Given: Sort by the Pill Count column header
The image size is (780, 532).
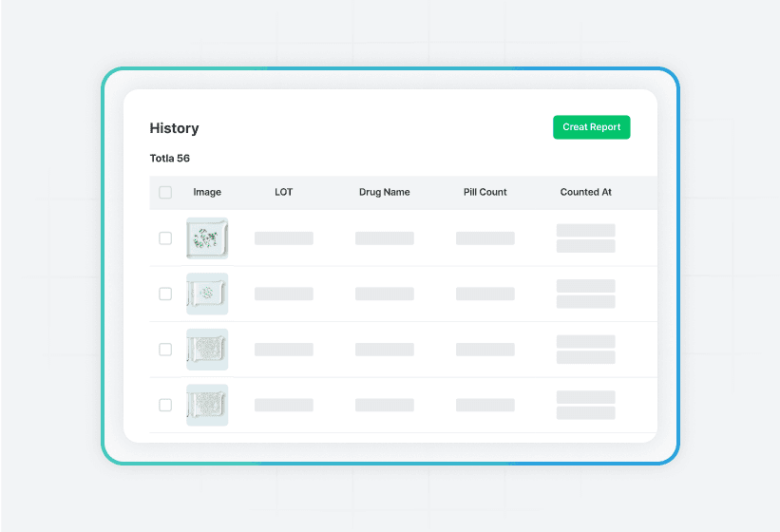Looking at the screenshot, I should pos(485,192).
